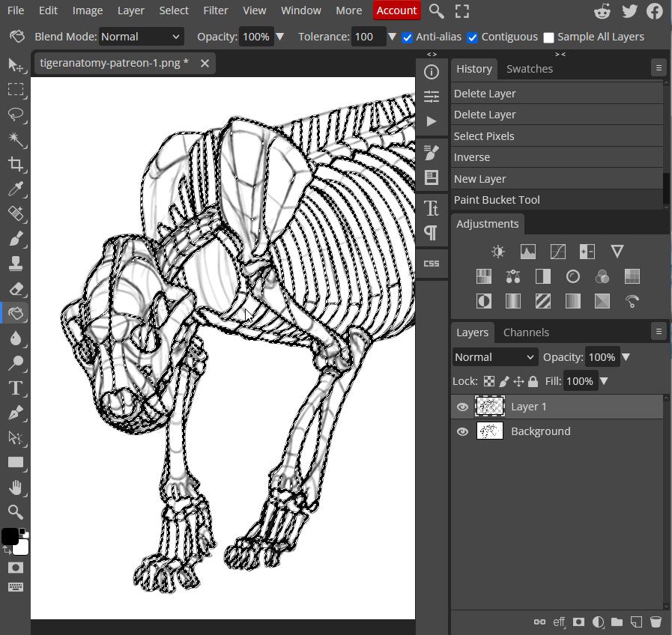The height and width of the screenshot is (635, 672).
Task: Uncheck the Contiguous option
Action: [473, 37]
